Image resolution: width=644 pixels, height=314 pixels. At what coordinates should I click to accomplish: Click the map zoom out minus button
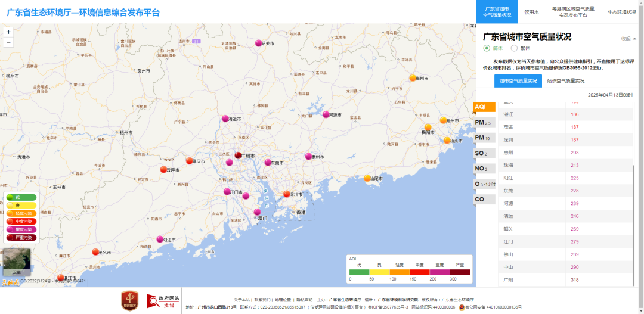pyautogui.click(x=8, y=42)
